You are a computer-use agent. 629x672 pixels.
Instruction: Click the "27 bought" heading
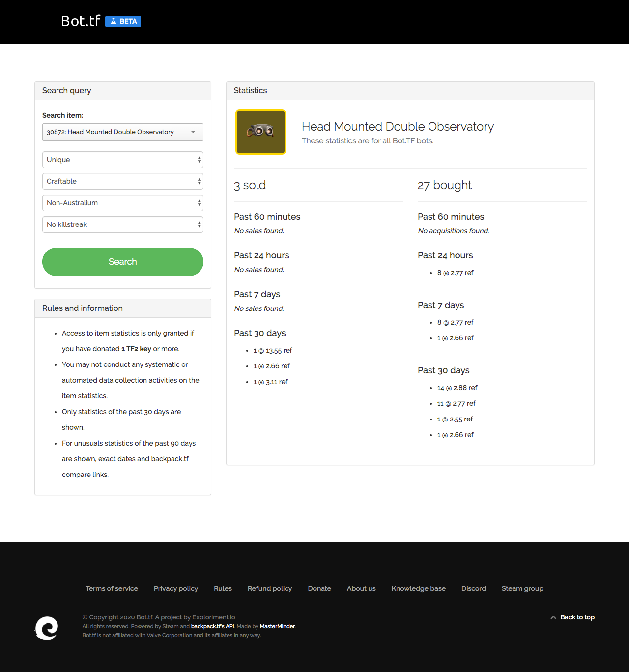pyautogui.click(x=444, y=185)
